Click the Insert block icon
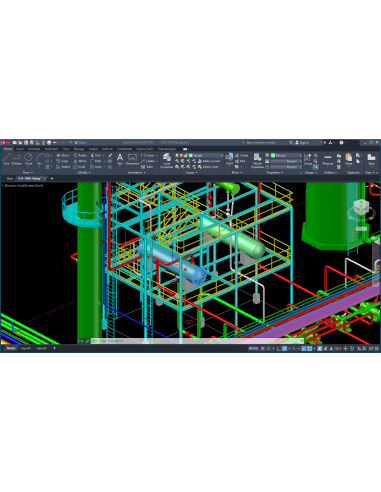The image size is (381, 492). pos(229,159)
